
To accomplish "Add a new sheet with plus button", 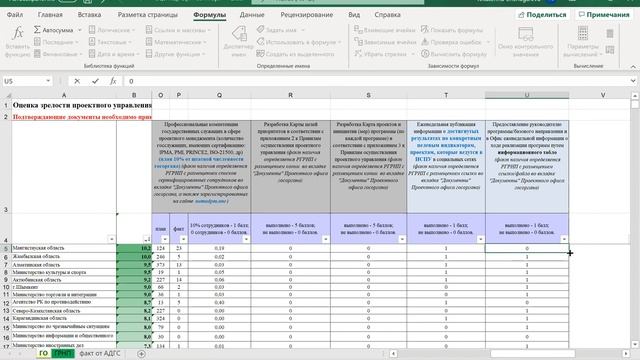I will pyautogui.click(x=141, y=354).
